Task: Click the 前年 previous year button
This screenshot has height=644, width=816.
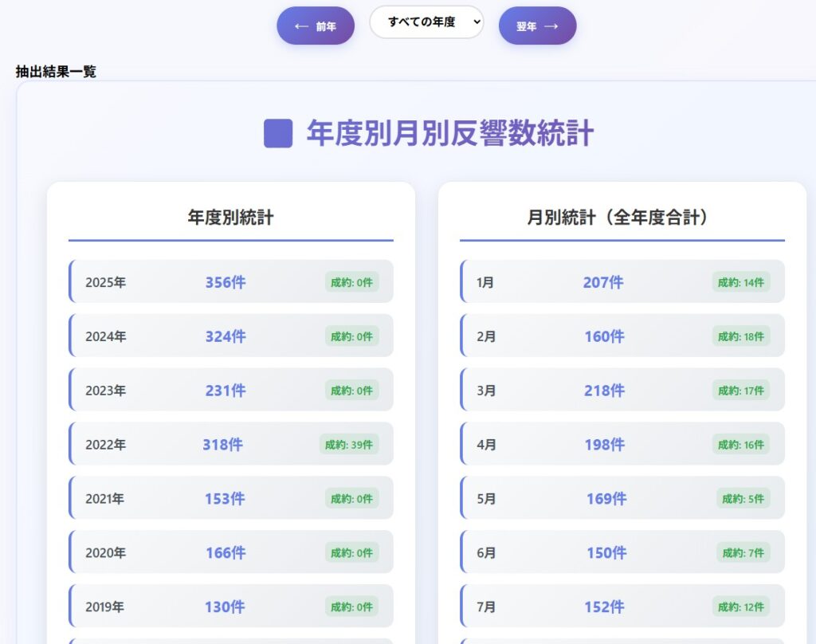Action: pos(316,26)
